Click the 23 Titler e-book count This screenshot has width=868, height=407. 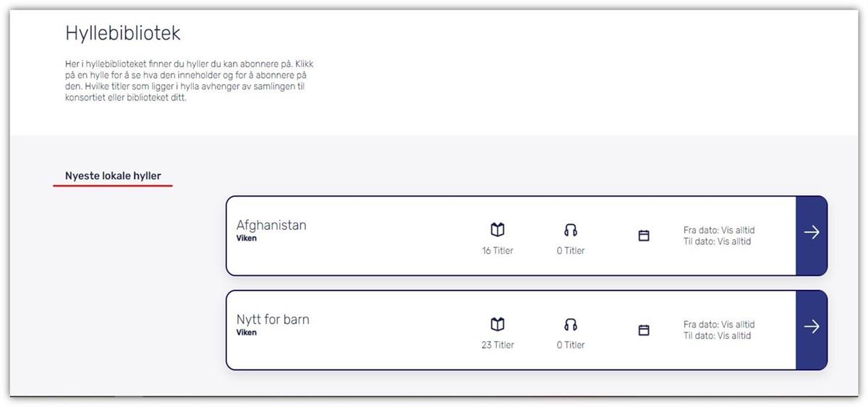tap(498, 345)
